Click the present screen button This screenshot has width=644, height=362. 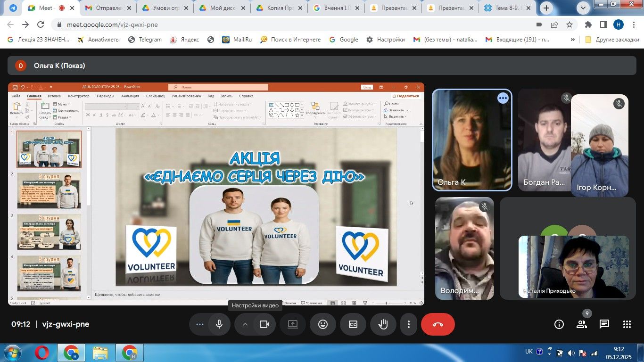tap(293, 324)
